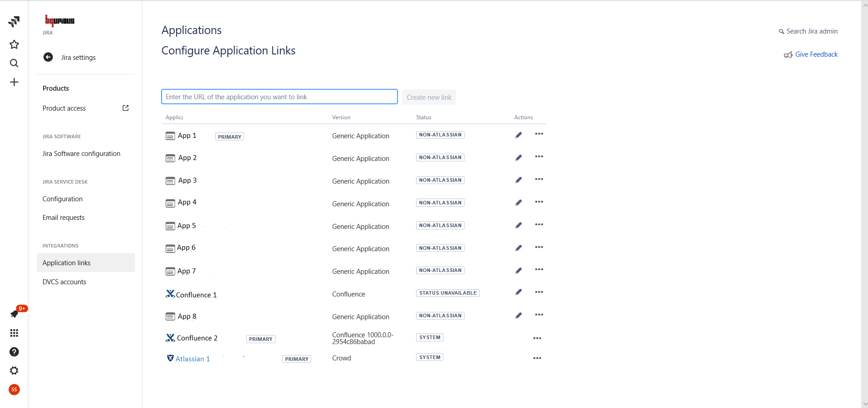Open more actions menu for App 6
868x408 pixels.
(x=539, y=247)
